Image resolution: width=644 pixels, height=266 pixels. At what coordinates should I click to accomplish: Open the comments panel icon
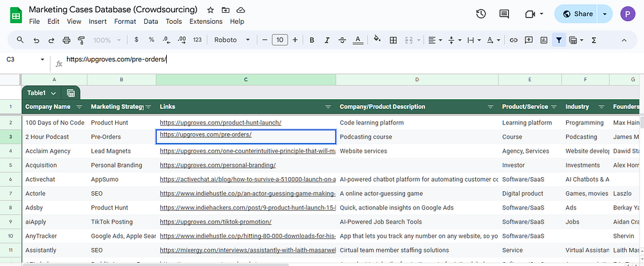pos(504,14)
